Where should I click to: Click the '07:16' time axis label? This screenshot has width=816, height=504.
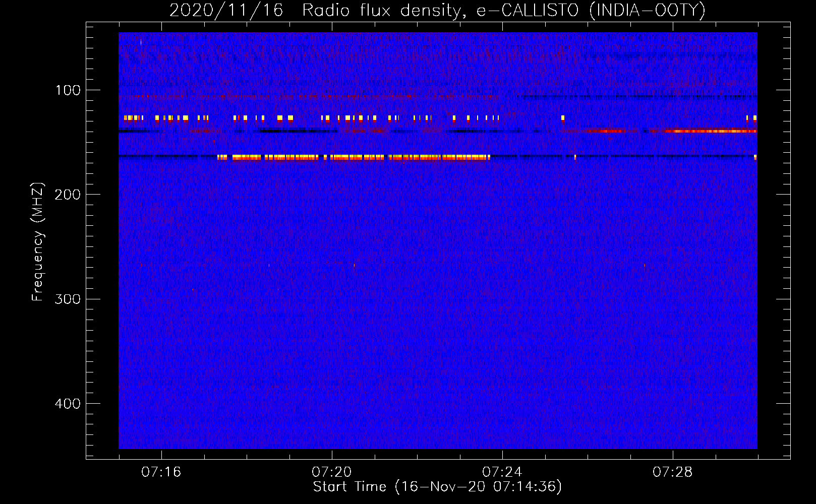(161, 472)
